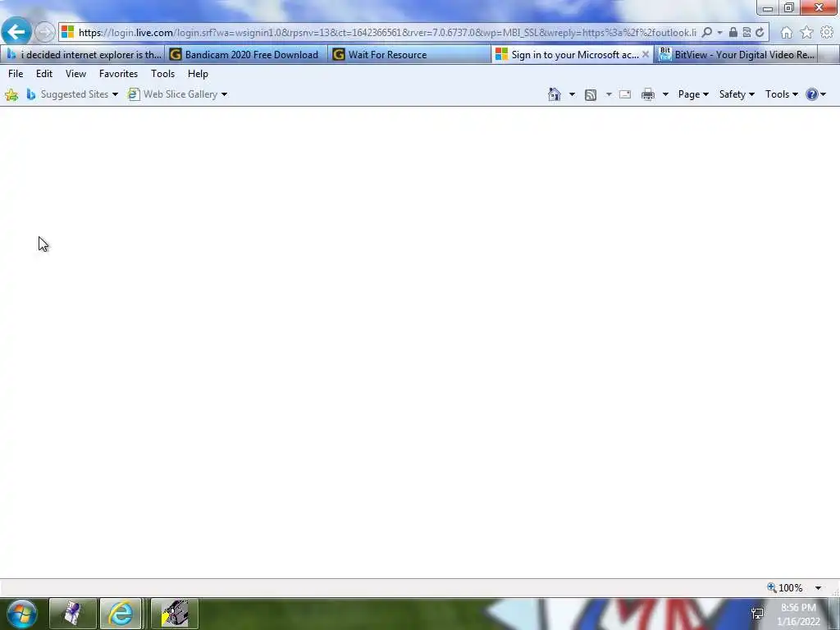The image size is (840, 630).
Task: Open the View menu
Action: [x=75, y=74]
